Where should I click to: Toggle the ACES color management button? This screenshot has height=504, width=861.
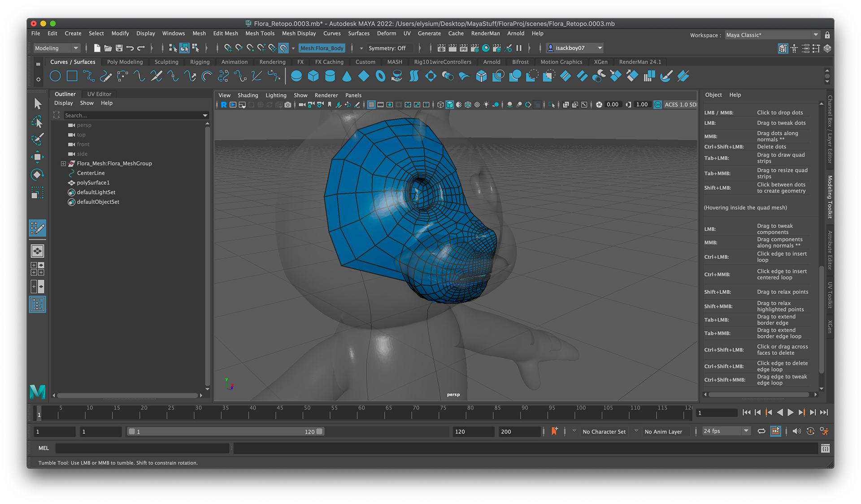[x=657, y=105]
